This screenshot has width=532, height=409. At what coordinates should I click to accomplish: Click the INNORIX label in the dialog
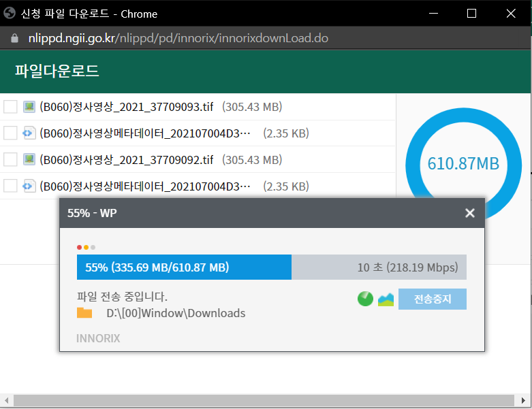tap(98, 338)
